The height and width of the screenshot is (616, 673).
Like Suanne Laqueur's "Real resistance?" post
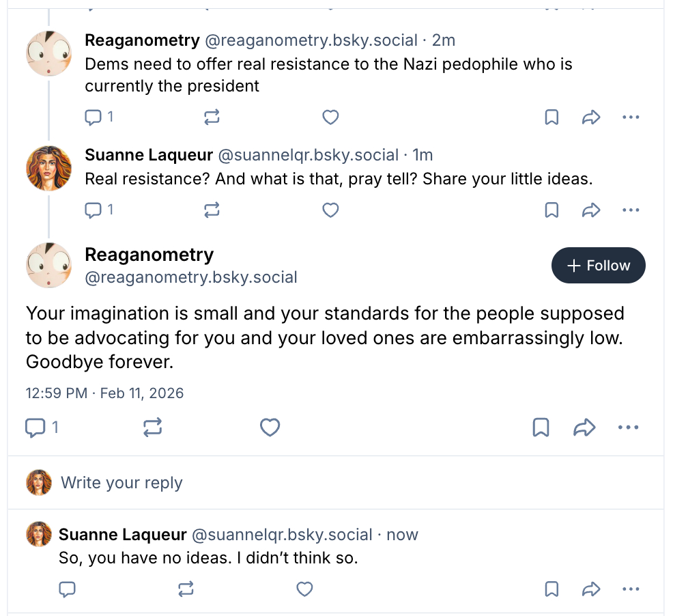click(330, 210)
